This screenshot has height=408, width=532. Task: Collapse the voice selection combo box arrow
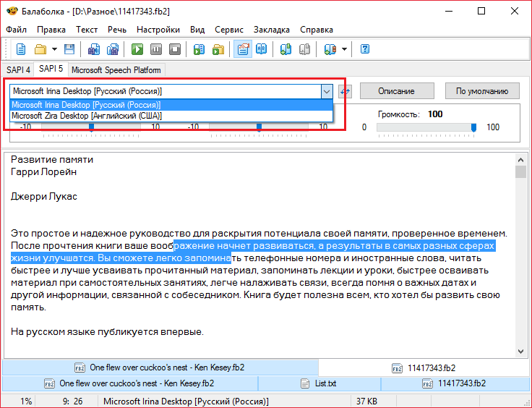click(327, 91)
